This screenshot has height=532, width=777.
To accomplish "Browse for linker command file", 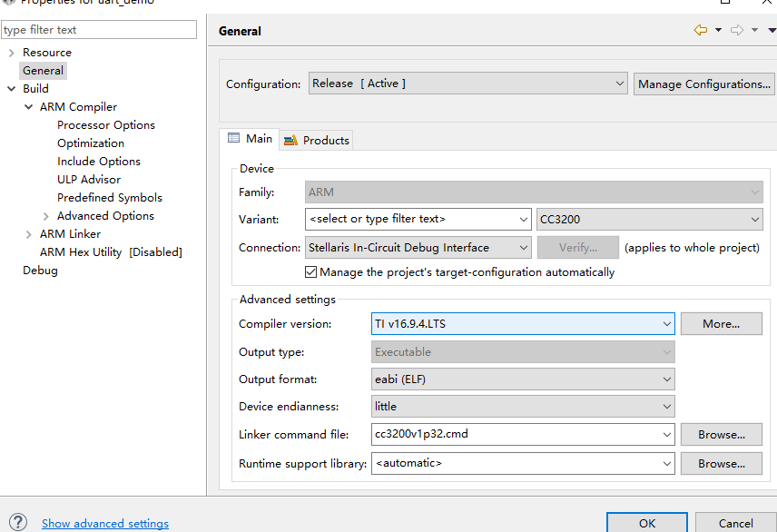I will (721, 434).
